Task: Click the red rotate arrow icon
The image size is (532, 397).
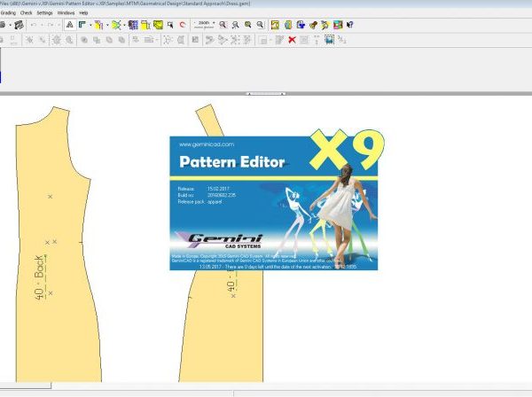Action: pos(183,25)
